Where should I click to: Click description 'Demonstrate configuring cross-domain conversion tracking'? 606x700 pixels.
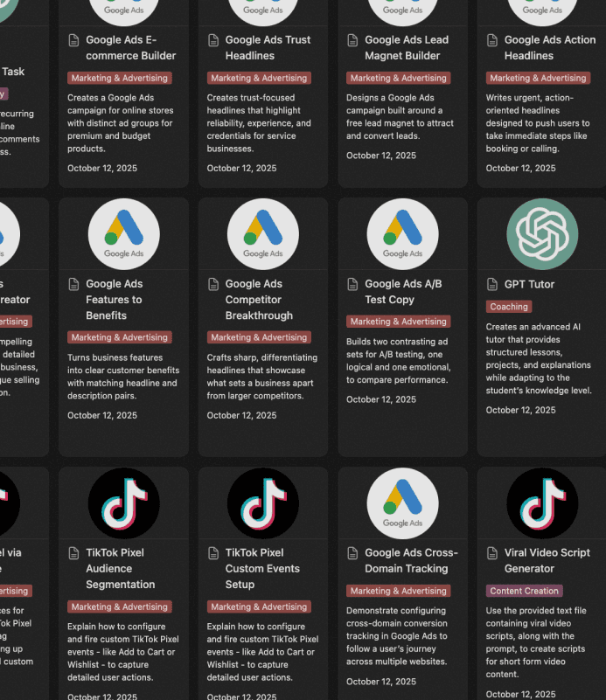(396, 636)
